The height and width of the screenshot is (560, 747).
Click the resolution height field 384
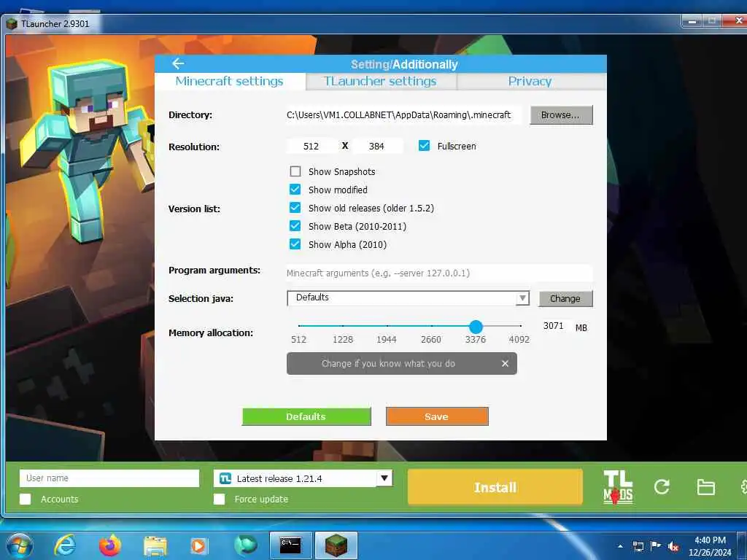[376, 146]
